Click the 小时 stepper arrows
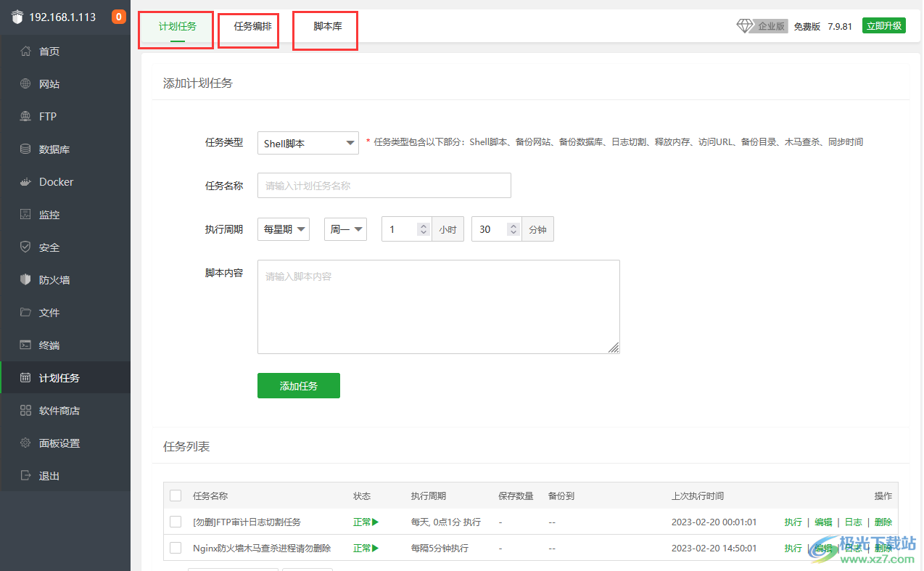 coord(424,229)
